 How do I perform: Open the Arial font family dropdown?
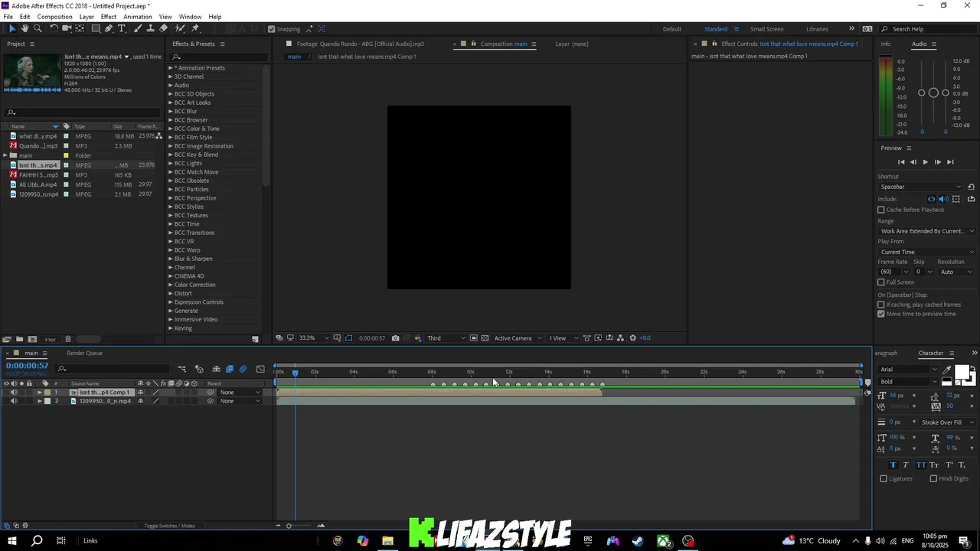pos(908,370)
